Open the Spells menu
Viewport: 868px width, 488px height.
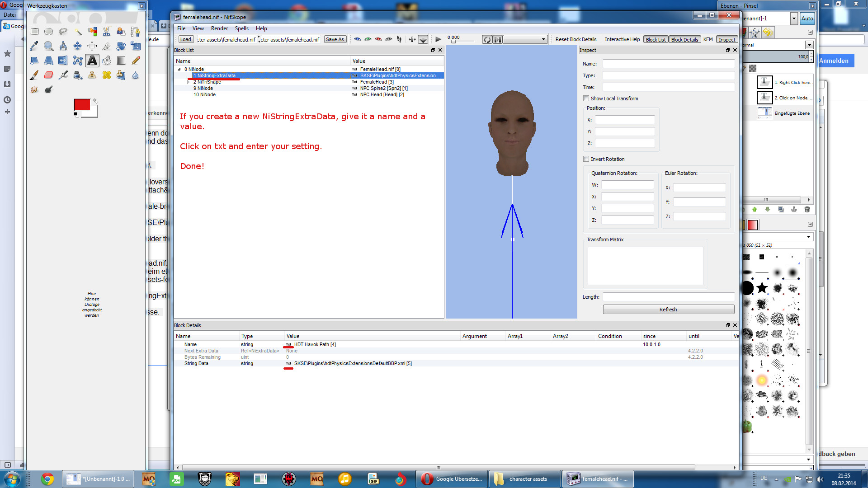click(x=241, y=28)
